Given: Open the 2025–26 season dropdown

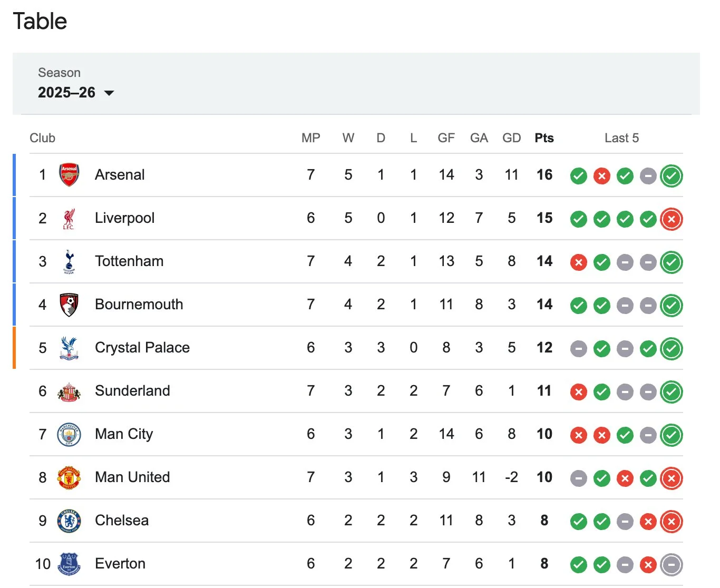Looking at the screenshot, I should coord(67,93).
